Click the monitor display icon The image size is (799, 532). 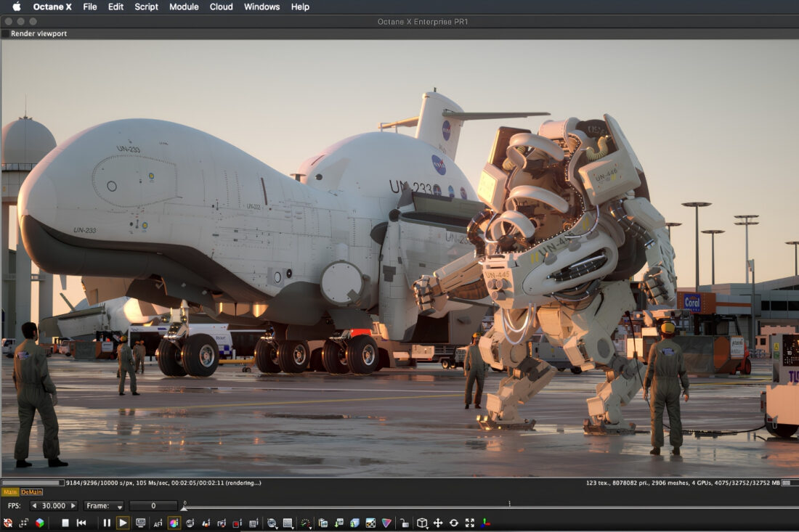141,523
